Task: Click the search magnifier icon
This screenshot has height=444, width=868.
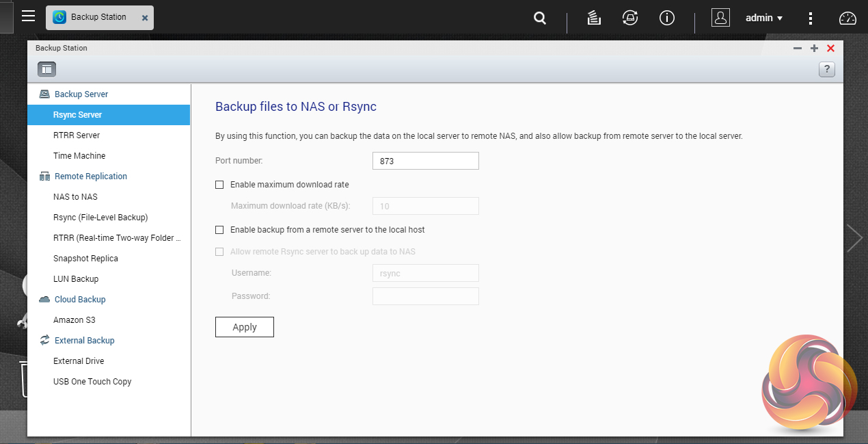Action: pos(540,18)
